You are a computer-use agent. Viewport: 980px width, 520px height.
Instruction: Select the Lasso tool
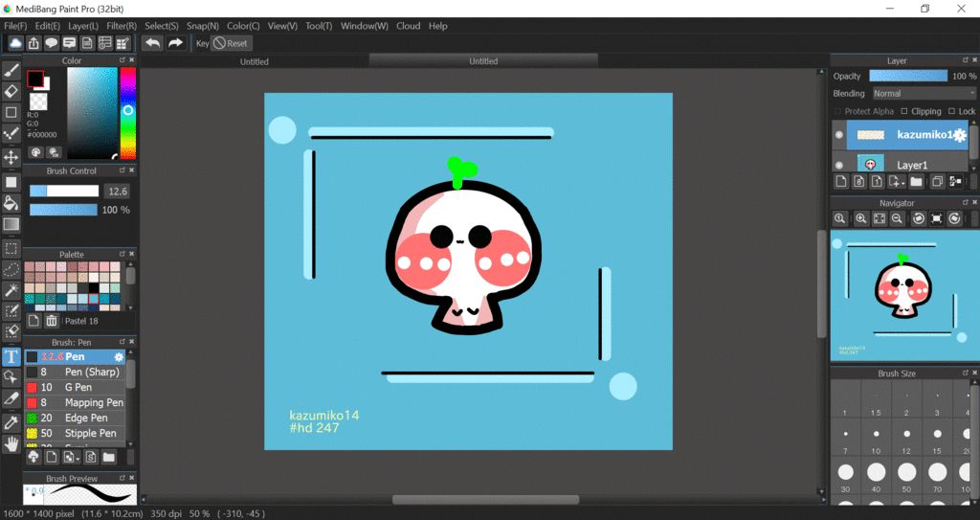coord(11,270)
